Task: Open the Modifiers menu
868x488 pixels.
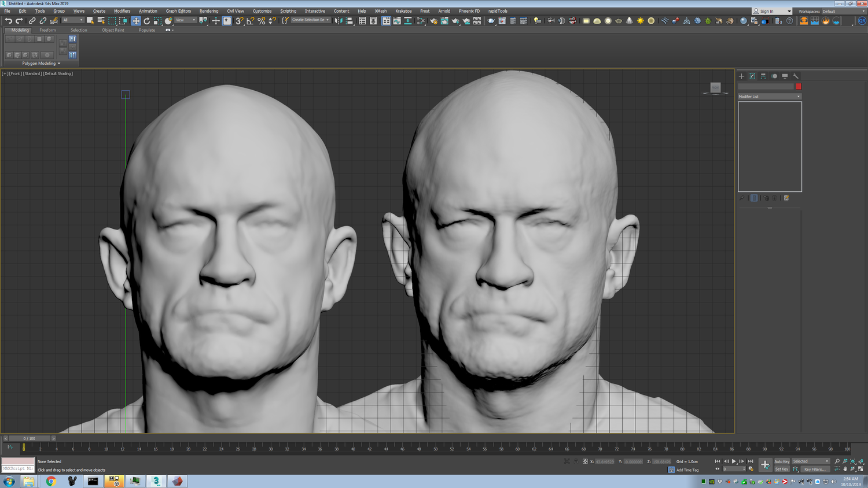Action: (x=122, y=11)
